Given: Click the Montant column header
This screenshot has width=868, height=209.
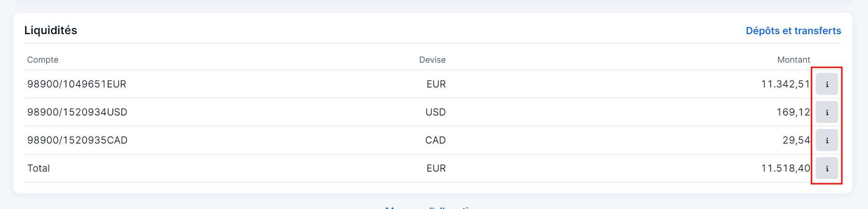Looking at the screenshot, I should [793, 60].
